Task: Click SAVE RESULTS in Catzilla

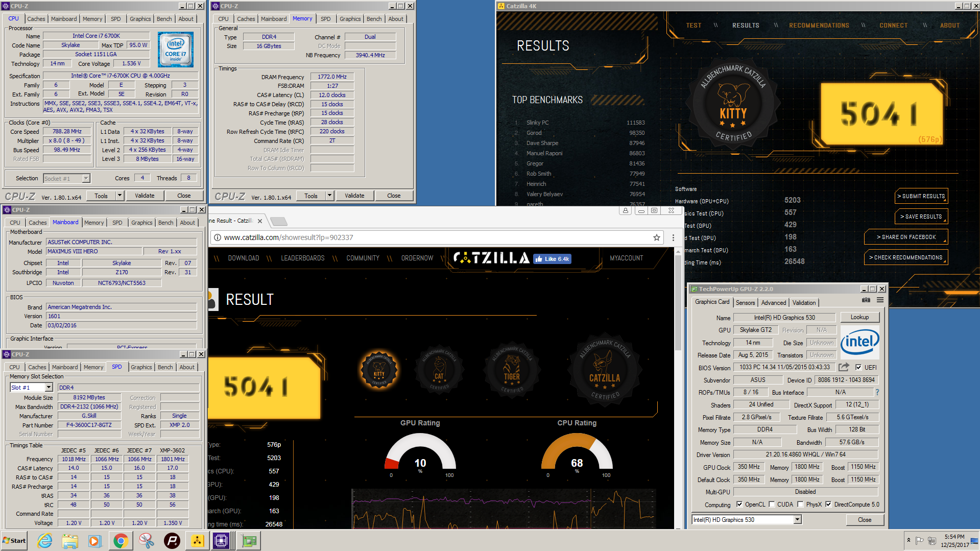Action: coord(921,217)
